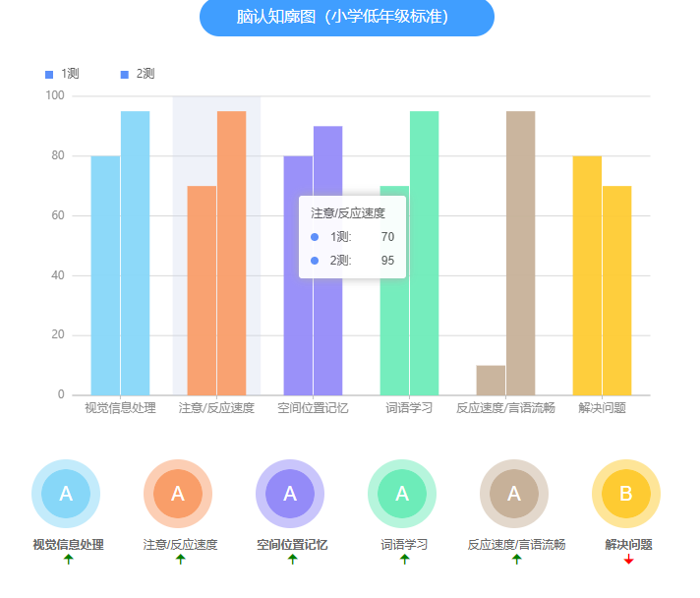Click the green up arrow under 词语学习
The width and height of the screenshot is (700, 598).
404,559
